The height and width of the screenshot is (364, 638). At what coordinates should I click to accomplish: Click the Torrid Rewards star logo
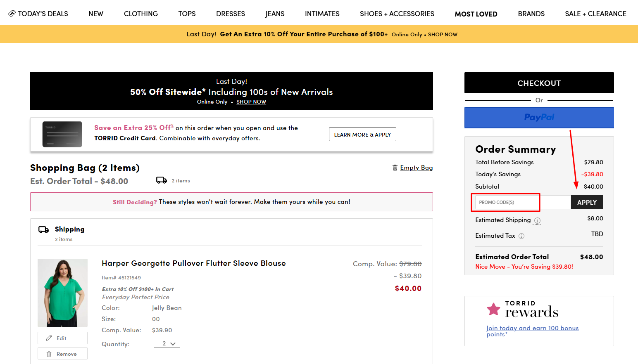(x=493, y=309)
